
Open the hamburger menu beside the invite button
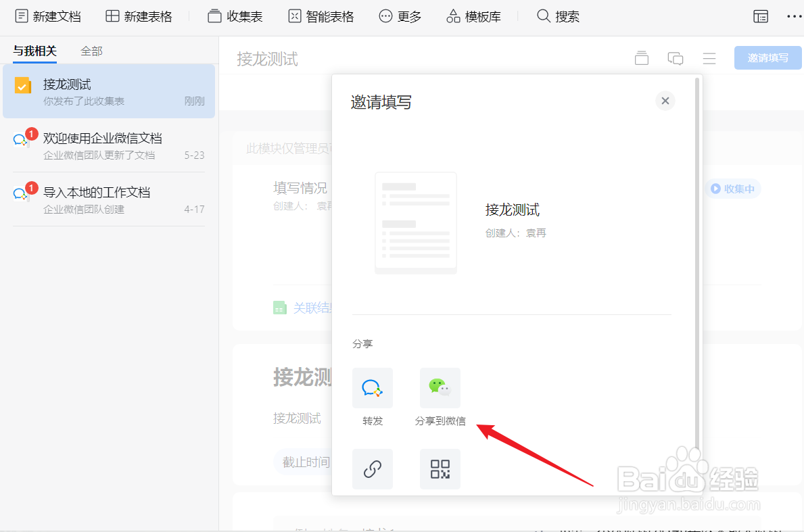[709, 58]
